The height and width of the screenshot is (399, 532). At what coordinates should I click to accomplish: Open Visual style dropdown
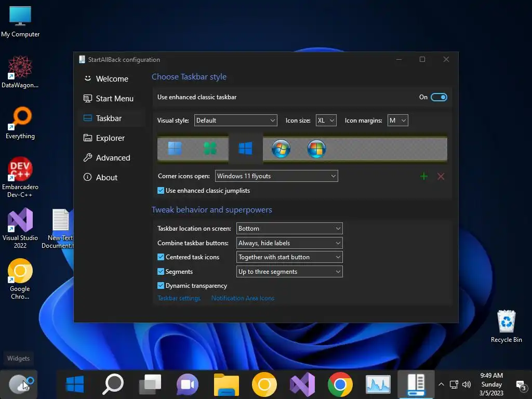(235, 121)
